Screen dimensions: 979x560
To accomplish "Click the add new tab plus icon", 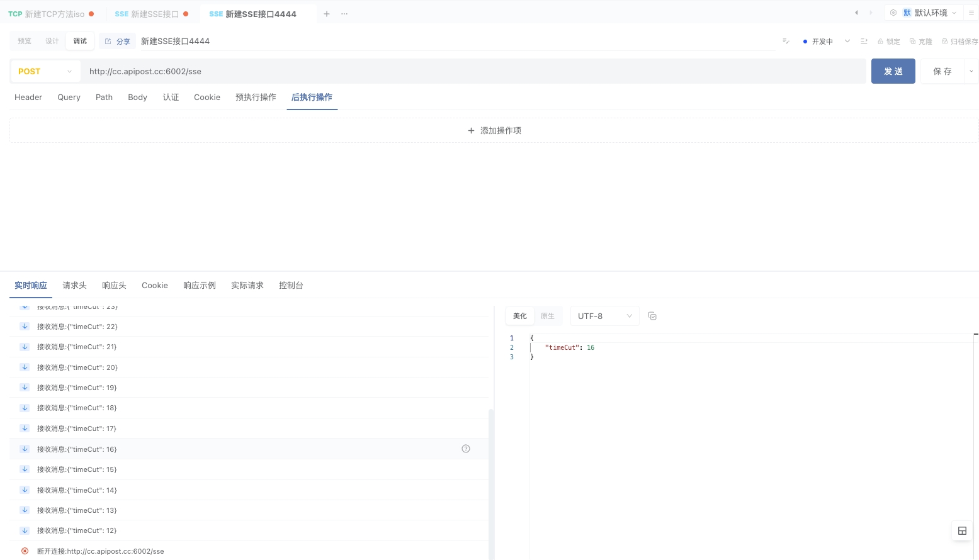I will [x=327, y=14].
